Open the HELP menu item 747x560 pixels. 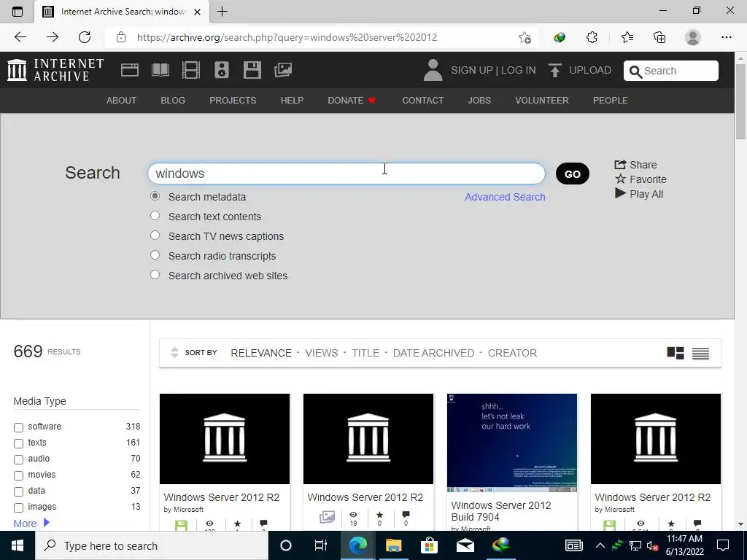coord(292,101)
